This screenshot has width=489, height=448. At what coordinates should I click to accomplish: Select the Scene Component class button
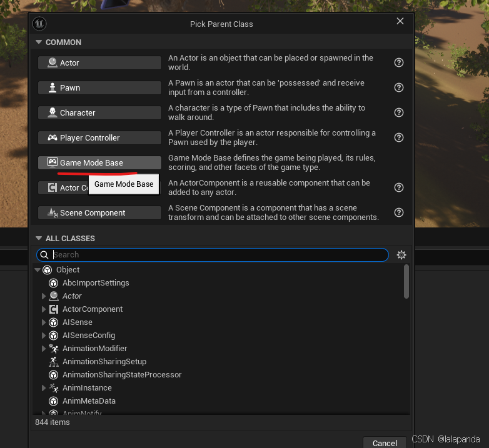[x=99, y=212]
